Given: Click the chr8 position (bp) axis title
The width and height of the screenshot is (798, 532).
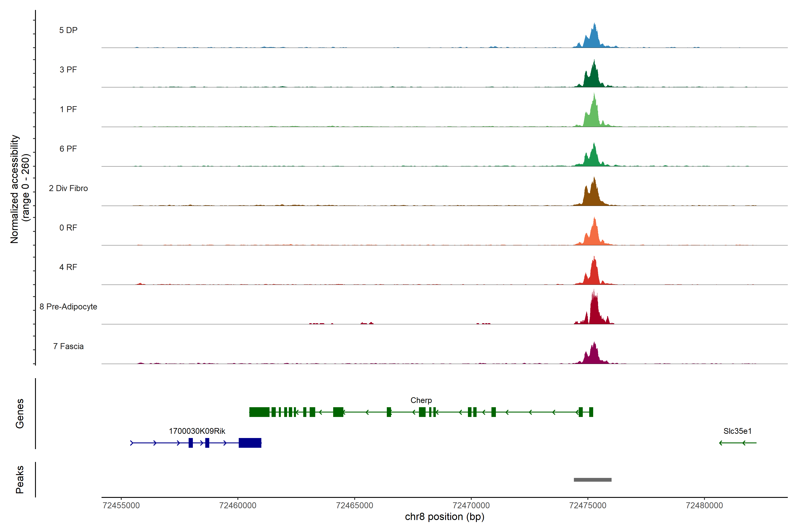Looking at the screenshot, I should (x=444, y=517).
